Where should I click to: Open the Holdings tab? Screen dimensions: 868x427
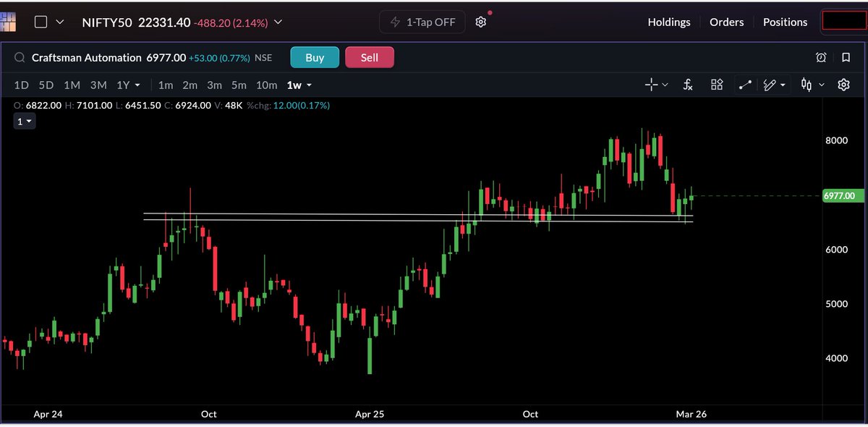point(669,22)
